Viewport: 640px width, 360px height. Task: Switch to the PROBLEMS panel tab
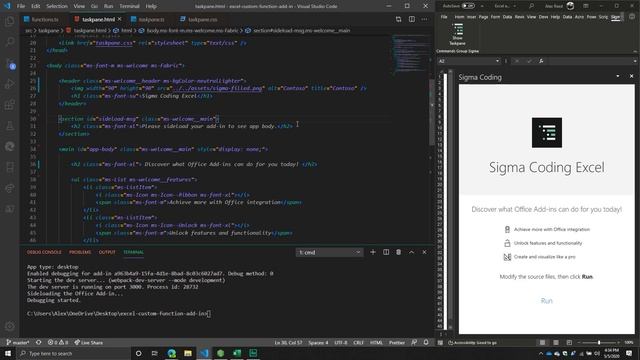coord(80,252)
